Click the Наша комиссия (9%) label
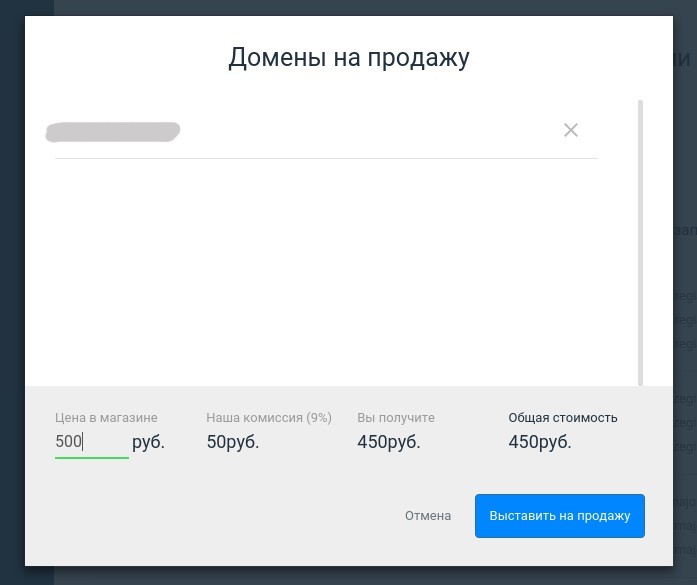Screen dimensions: 697x585 (x=269, y=417)
